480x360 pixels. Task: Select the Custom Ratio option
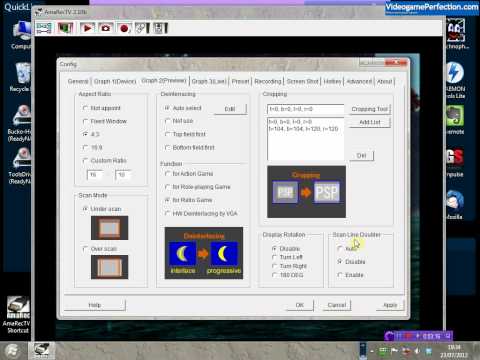click(104, 160)
